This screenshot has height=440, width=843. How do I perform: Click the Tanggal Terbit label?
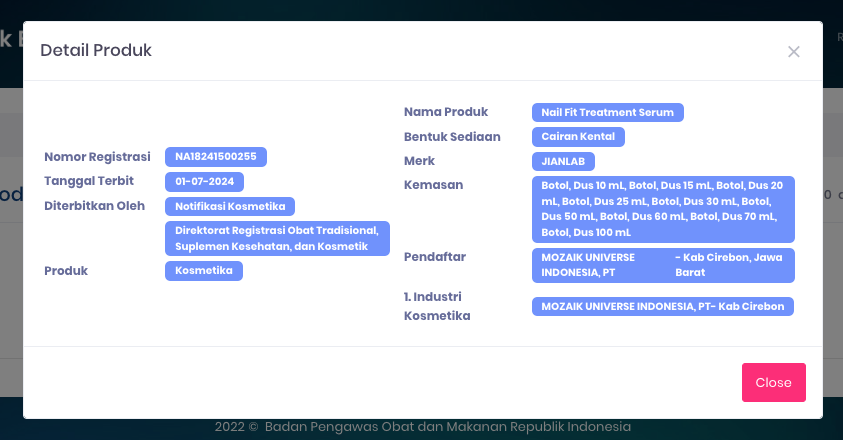click(89, 181)
